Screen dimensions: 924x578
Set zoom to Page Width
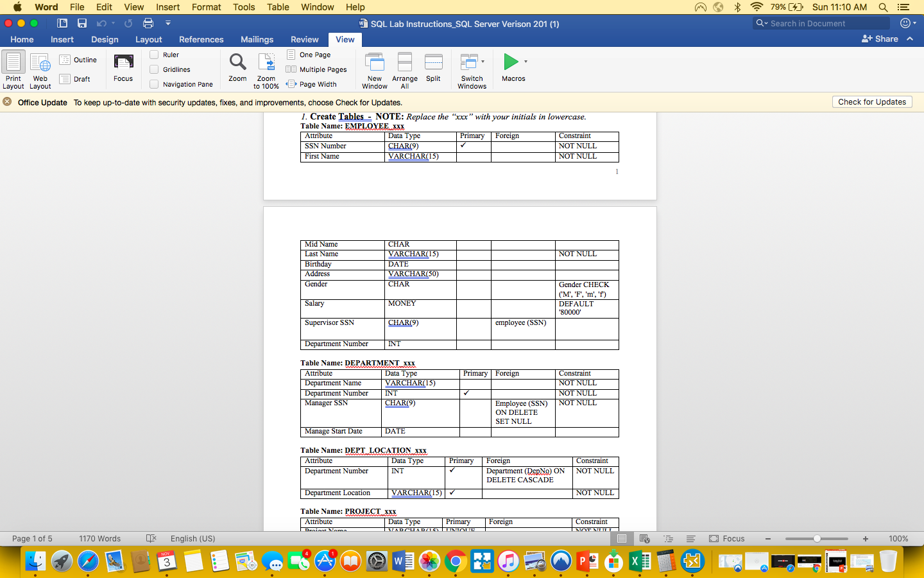coord(311,84)
